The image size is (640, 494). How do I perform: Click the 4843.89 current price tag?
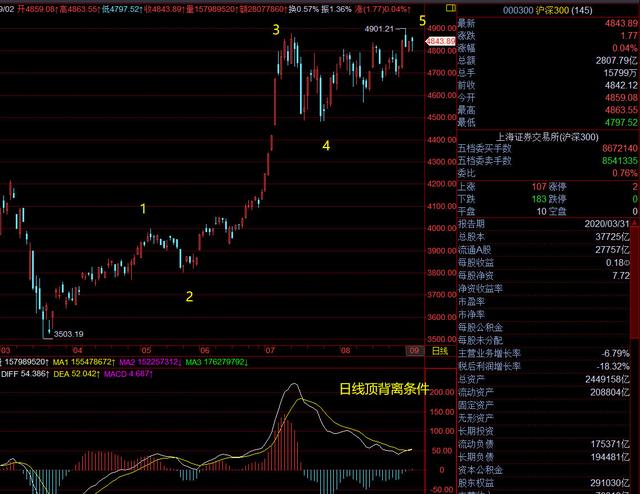point(440,41)
